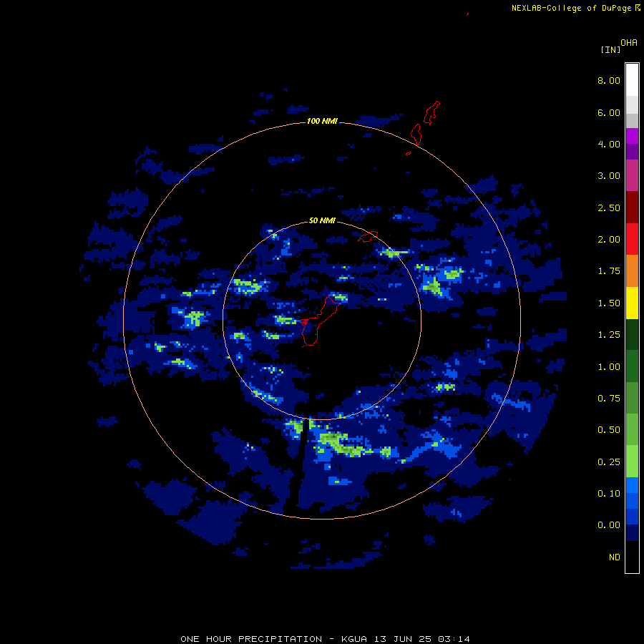The image size is (644, 644).
Task: Pick the yellow legend swatch
Action: coord(632,303)
